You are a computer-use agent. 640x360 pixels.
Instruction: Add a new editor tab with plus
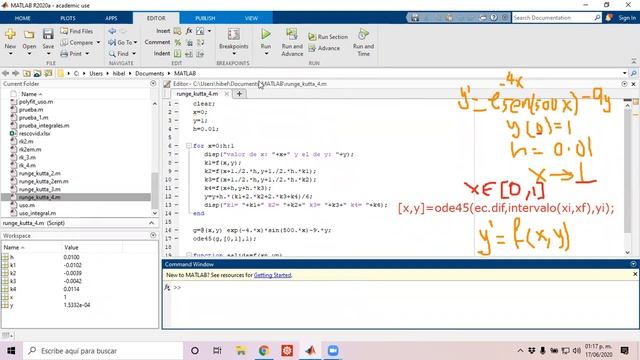pos(239,94)
